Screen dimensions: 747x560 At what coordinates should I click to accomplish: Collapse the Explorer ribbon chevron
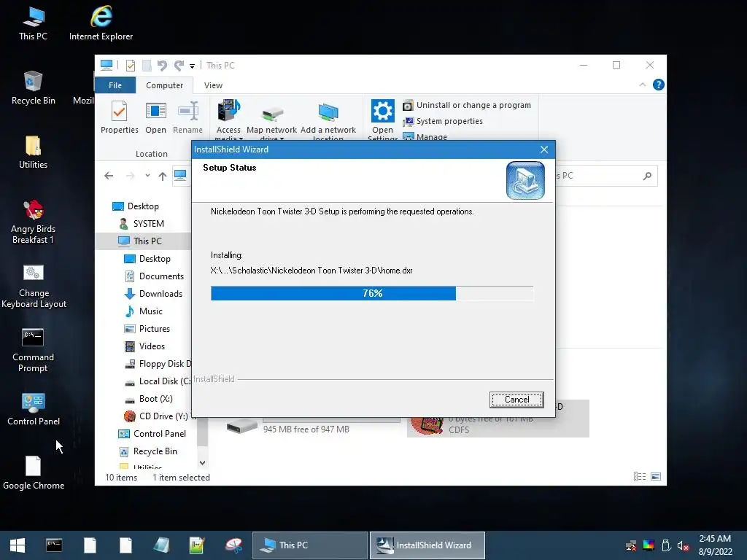(x=643, y=85)
